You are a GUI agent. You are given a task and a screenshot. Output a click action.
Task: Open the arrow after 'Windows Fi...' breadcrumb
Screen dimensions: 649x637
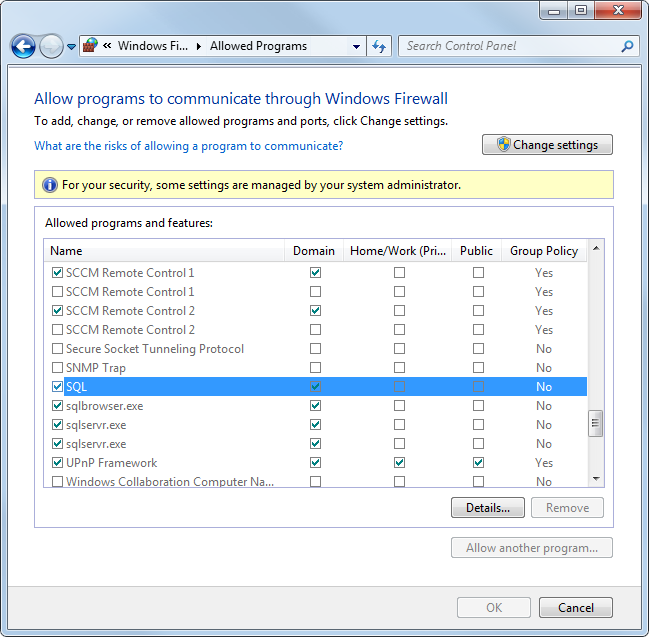pyautogui.click(x=199, y=46)
